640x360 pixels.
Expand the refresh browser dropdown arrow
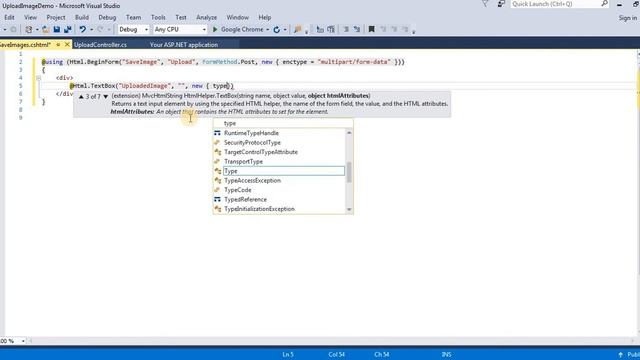pyautogui.click(x=285, y=30)
